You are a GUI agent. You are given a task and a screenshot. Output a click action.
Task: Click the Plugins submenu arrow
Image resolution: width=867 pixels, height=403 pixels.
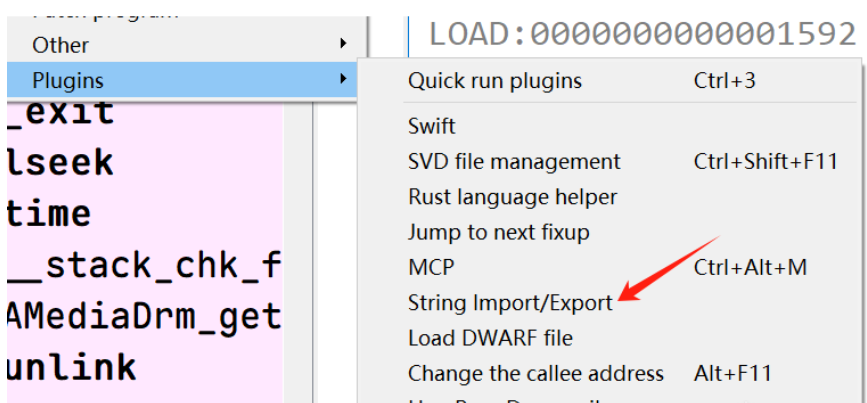click(344, 78)
